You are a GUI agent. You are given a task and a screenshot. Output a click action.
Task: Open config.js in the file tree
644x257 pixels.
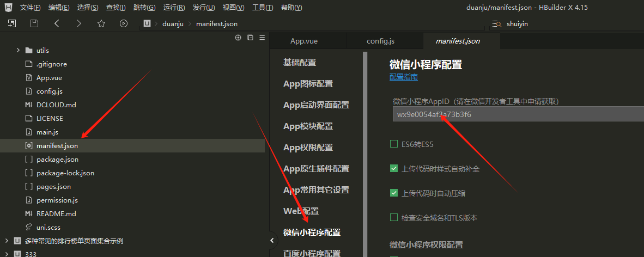point(49,91)
